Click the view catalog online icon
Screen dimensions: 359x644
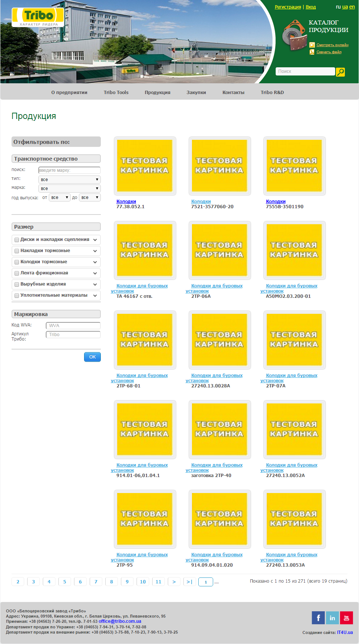pyautogui.click(x=312, y=45)
